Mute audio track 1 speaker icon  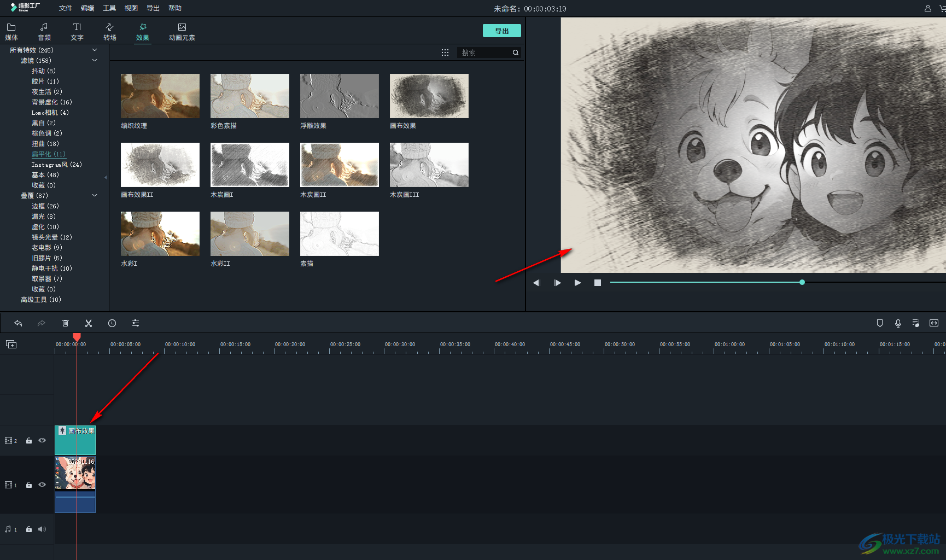coord(42,529)
